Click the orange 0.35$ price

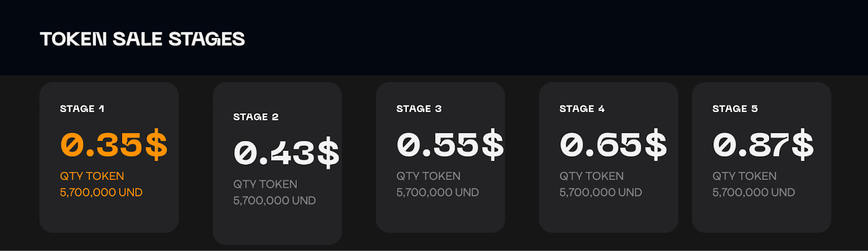coord(114,145)
